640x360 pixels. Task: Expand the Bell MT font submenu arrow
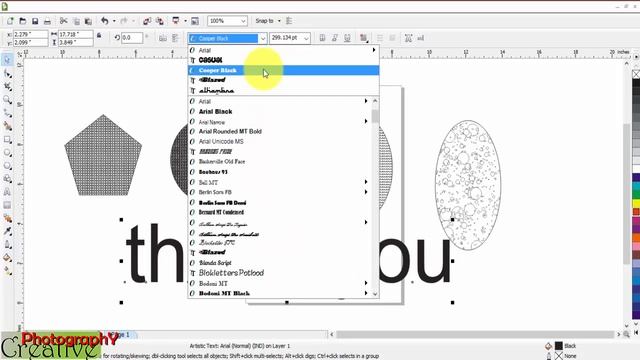[x=366, y=182]
